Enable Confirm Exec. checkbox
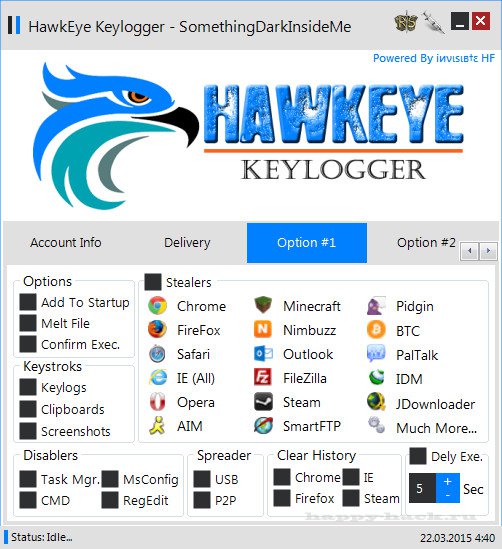Viewport: 502px width, 549px height. pos(28,344)
